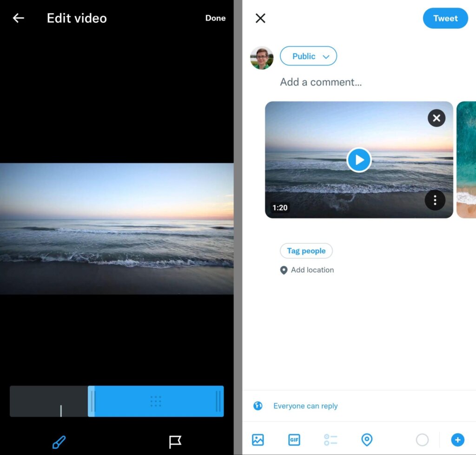The height and width of the screenshot is (455, 476).
Task: Click the left trim handle on timeline
Action: coord(92,401)
